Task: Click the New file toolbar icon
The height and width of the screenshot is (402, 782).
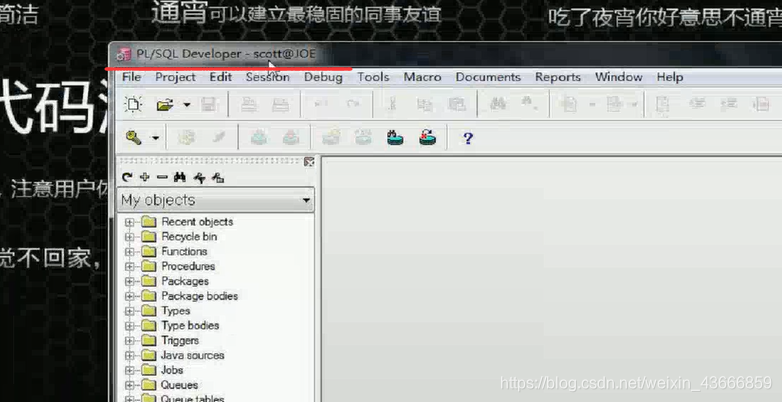Action: 134,104
